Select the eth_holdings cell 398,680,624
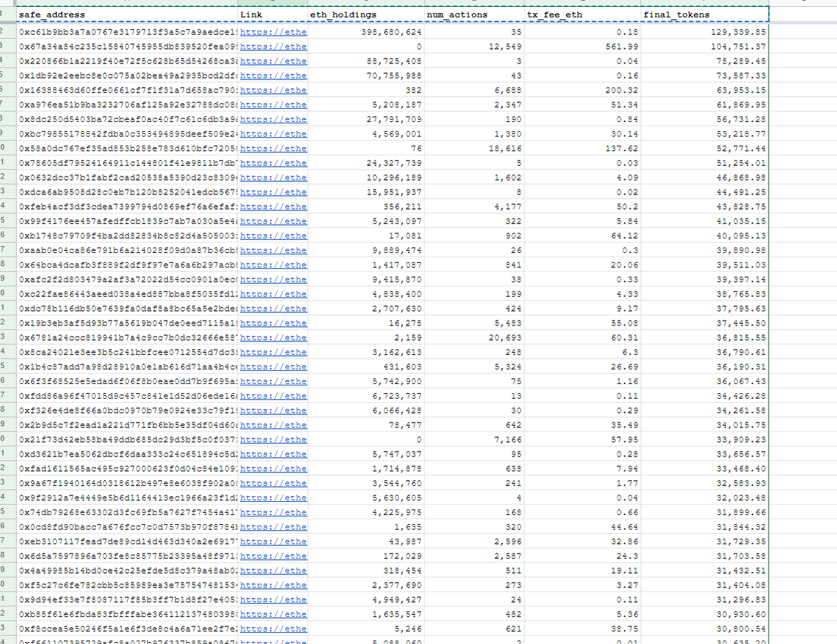The width and height of the screenshot is (837, 644). (365, 32)
